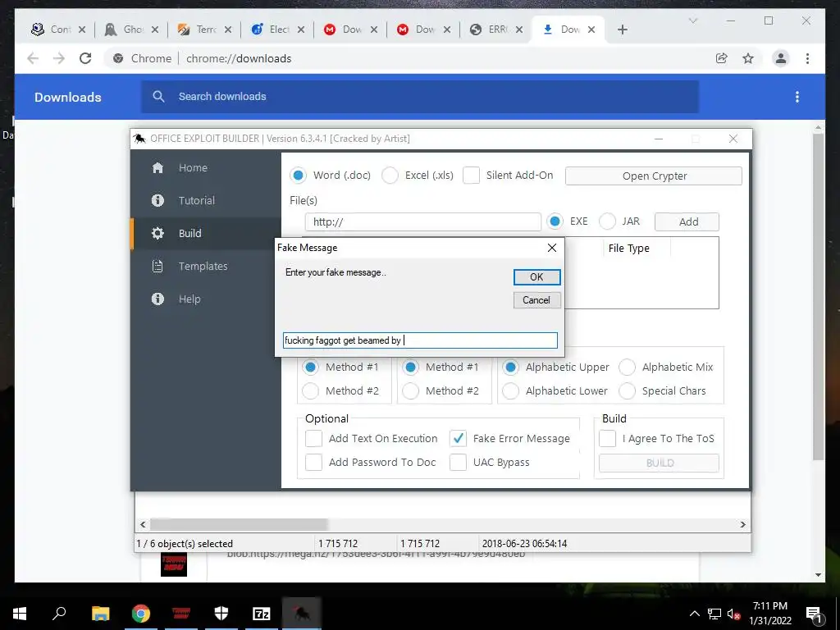This screenshot has width=840, height=630.
Task: Switch to Chrome via taskbar icon
Action: [140, 614]
